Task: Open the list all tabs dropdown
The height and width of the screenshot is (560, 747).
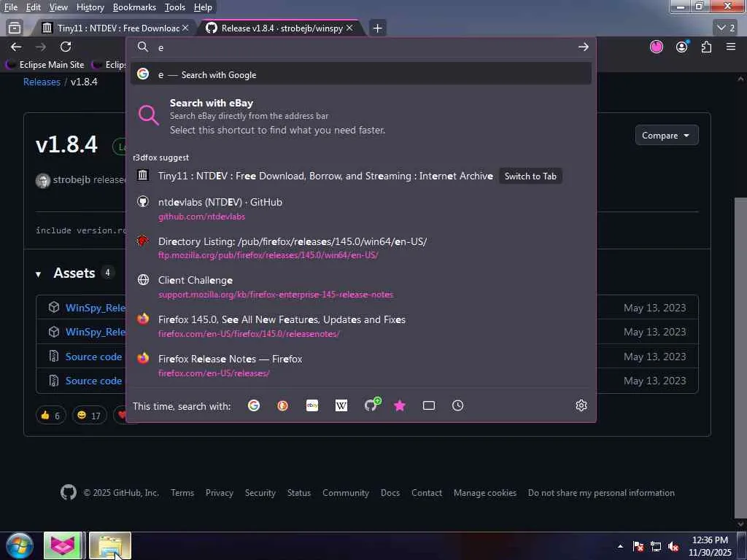Action: (727, 28)
